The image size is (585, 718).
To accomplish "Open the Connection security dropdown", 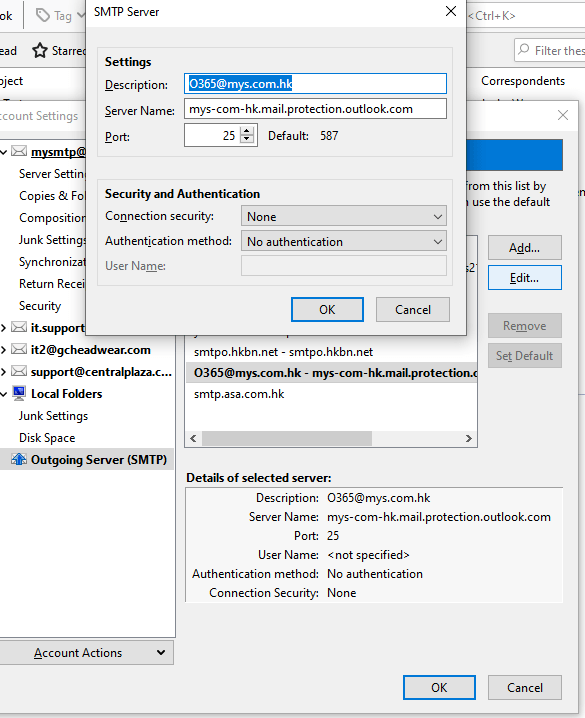I will click(x=344, y=216).
